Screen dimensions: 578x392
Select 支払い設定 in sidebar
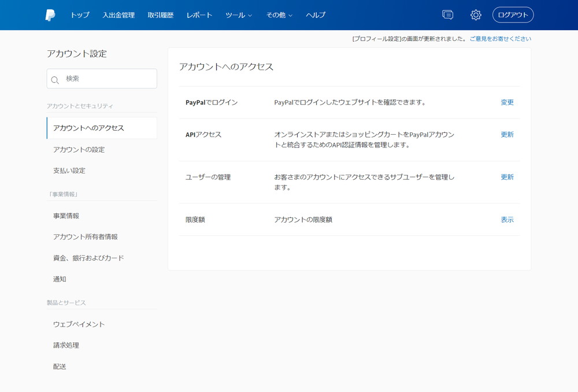coord(69,171)
